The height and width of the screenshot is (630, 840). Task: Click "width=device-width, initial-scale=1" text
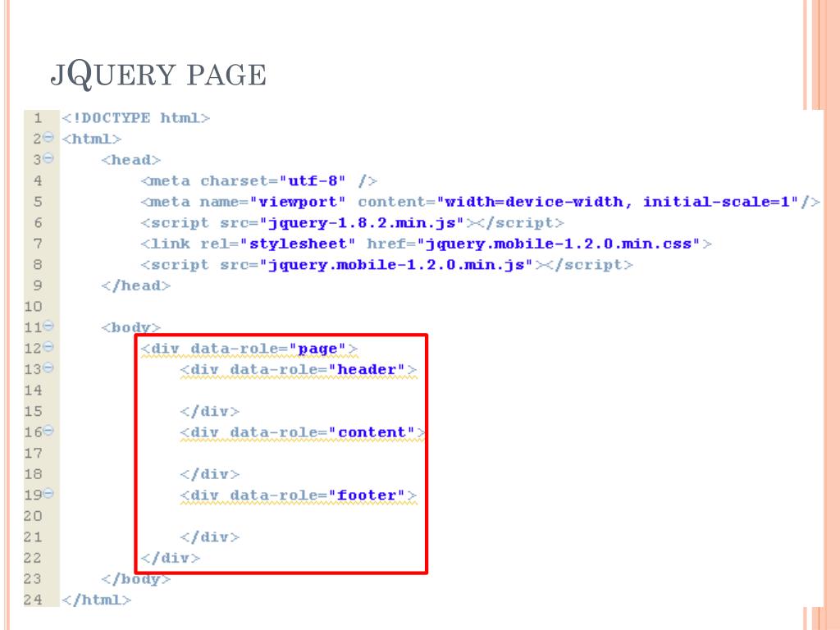618,202
